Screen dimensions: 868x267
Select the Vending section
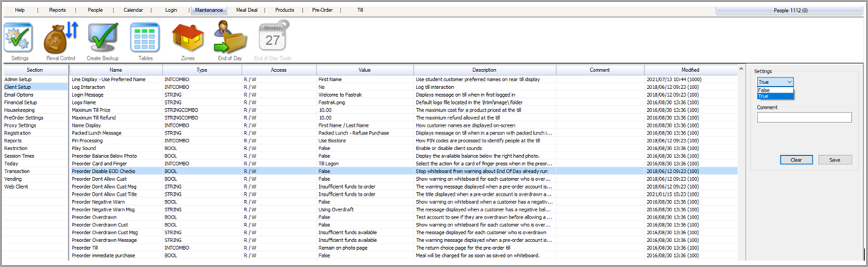35,179
